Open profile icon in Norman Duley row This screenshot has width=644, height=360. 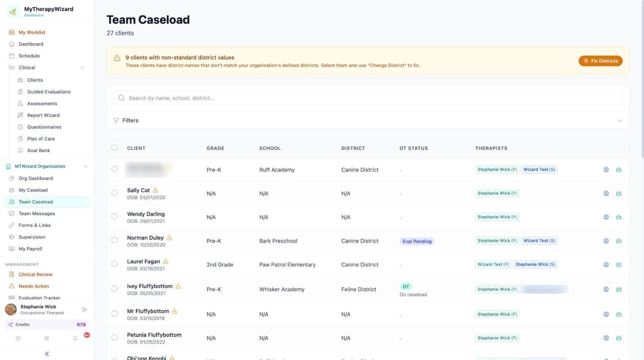point(606,241)
